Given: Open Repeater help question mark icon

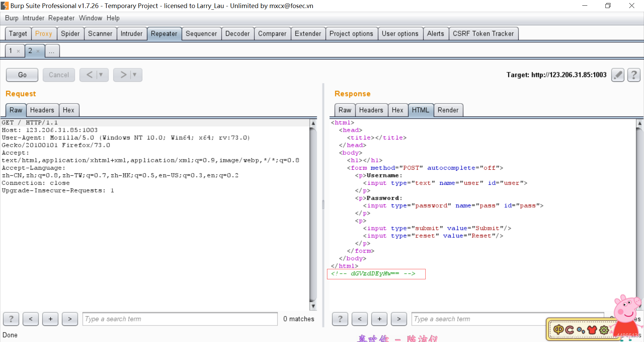Looking at the screenshot, I should pos(634,75).
